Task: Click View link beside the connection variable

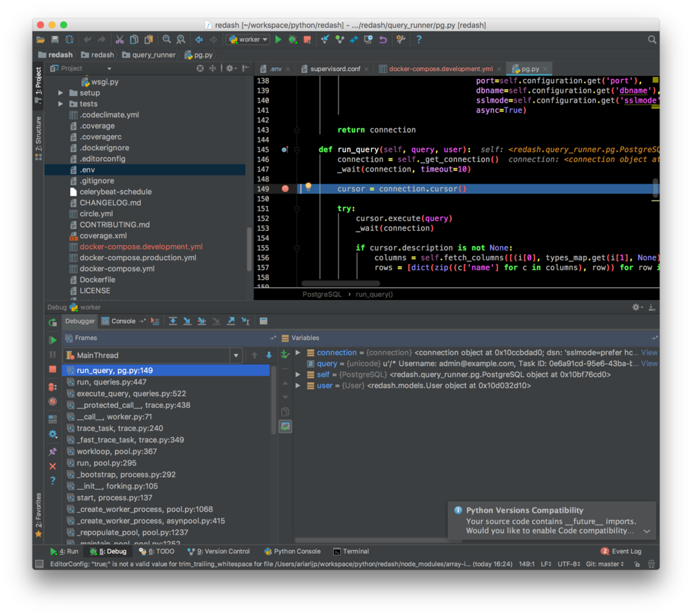Action: [649, 352]
